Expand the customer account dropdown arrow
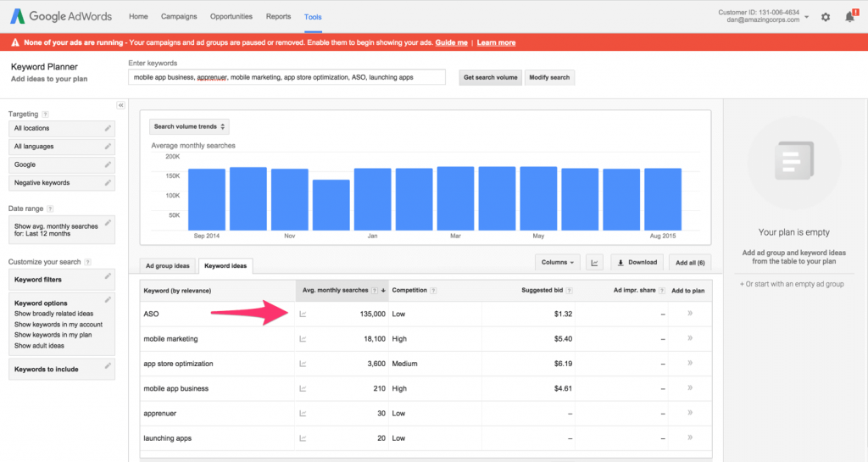Screen dimensions: 868x462 [x=807, y=17]
